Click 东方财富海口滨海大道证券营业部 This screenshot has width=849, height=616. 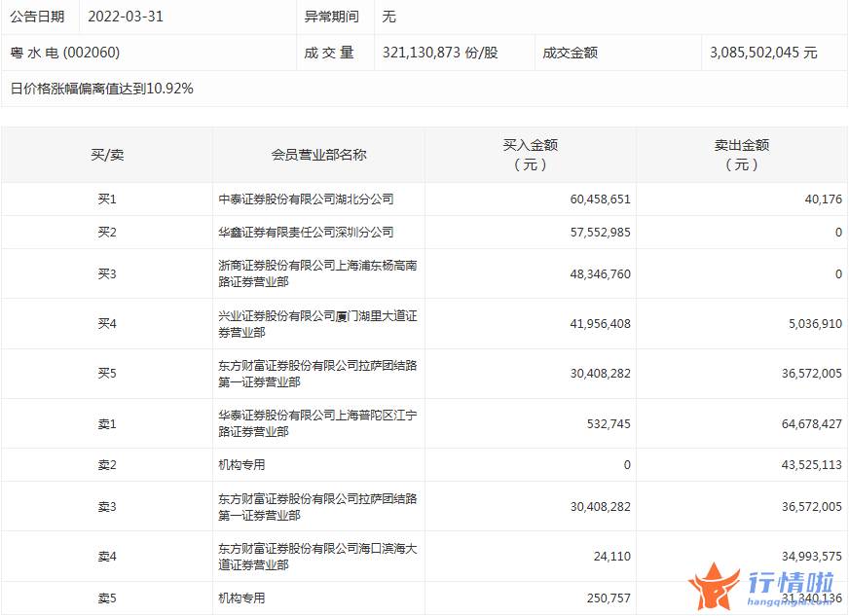coord(317,557)
